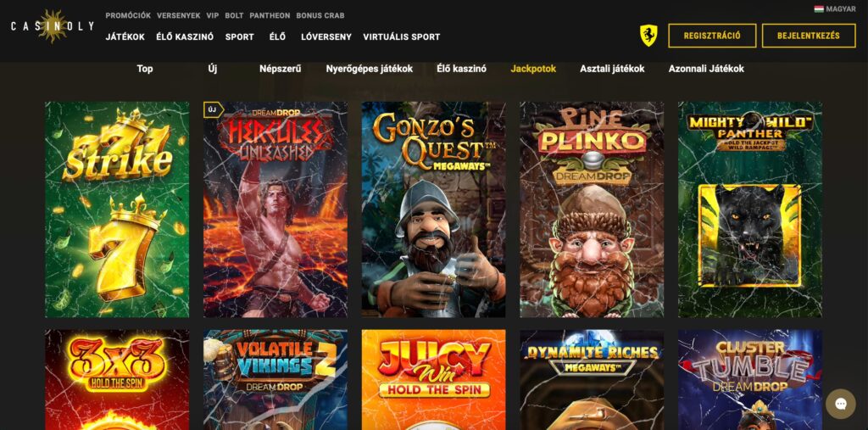Image resolution: width=868 pixels, height=430 pixels.
Task: Open the live chat bubble
Action: (x=840, y=404)
